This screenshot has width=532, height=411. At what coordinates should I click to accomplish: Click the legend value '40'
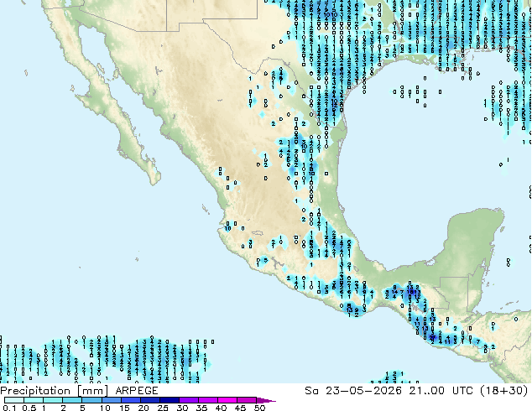pos(221,408)
